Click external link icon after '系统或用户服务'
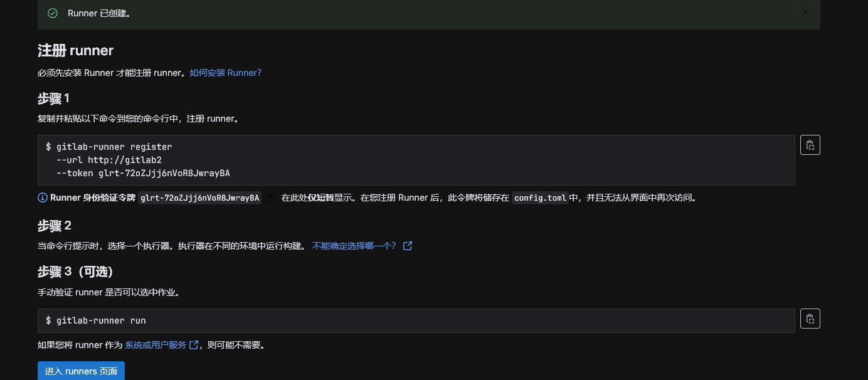Image resolution: width=868 pixels, height=380 pixels. pos(194,345)
